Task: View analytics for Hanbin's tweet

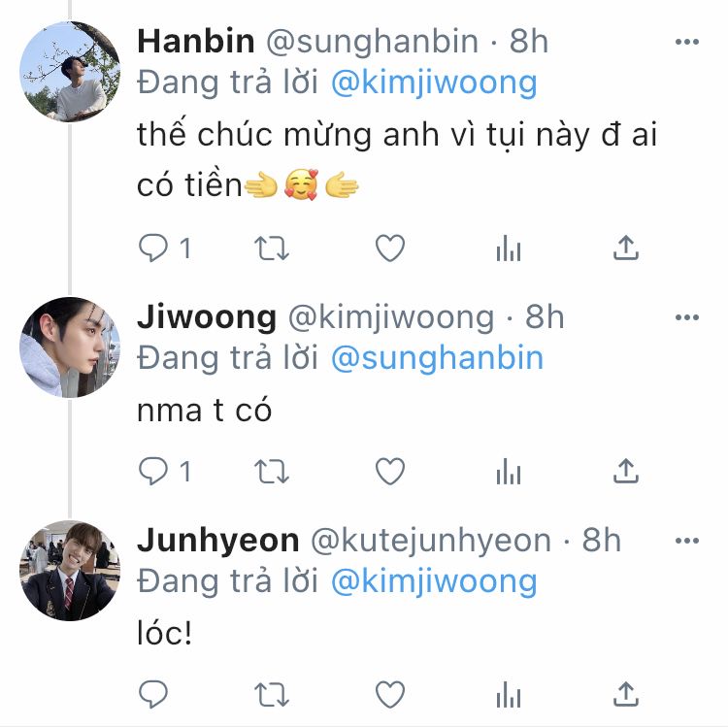Action: click(508, 249)
